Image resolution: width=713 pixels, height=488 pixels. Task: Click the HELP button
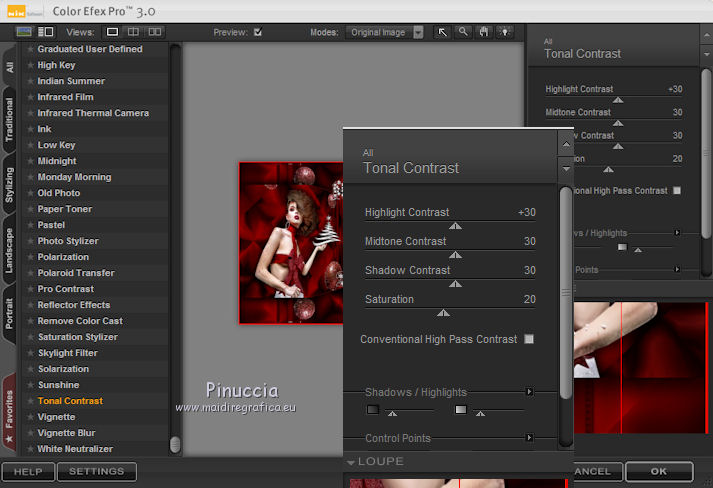28,472
